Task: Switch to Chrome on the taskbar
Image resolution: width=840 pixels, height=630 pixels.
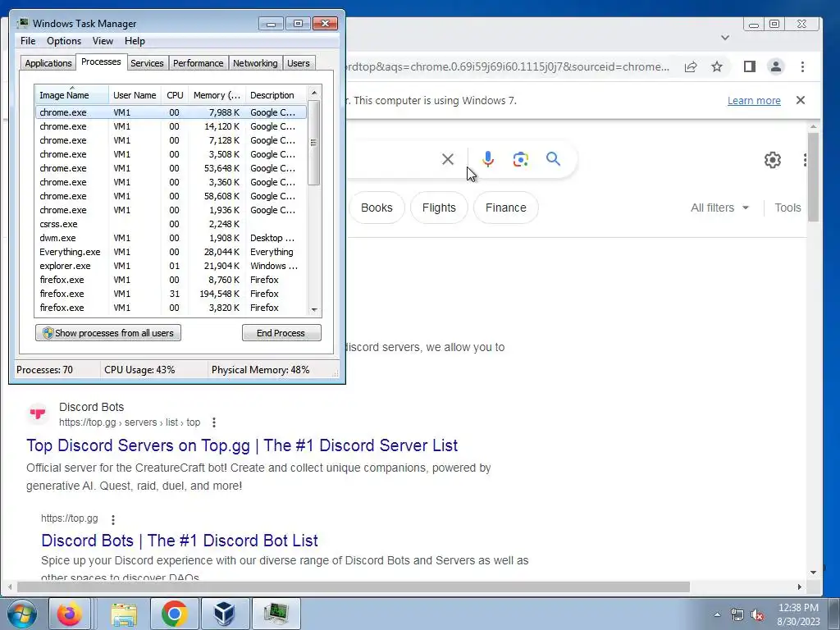Action: [x=174, y=614]
